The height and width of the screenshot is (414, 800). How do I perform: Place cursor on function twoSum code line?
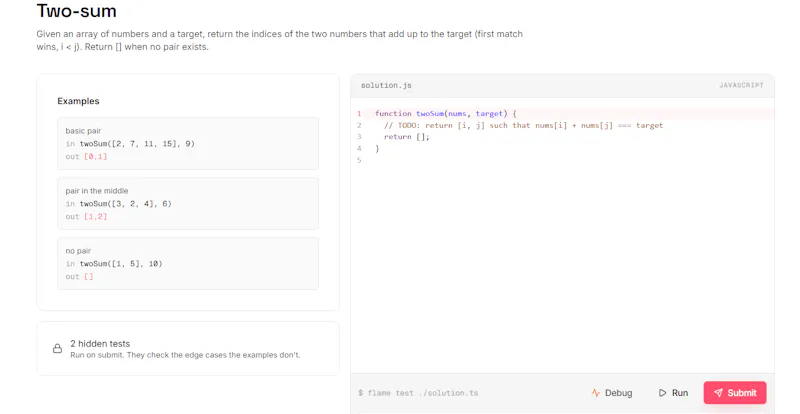tap(446, 113)
